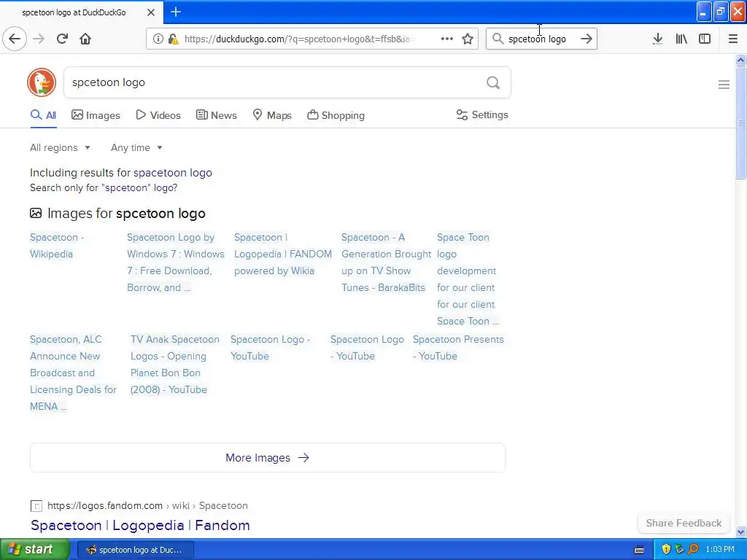Click the security shield tray icon
This screenshot has width=747, height=560.
click(x=666, y=549)
